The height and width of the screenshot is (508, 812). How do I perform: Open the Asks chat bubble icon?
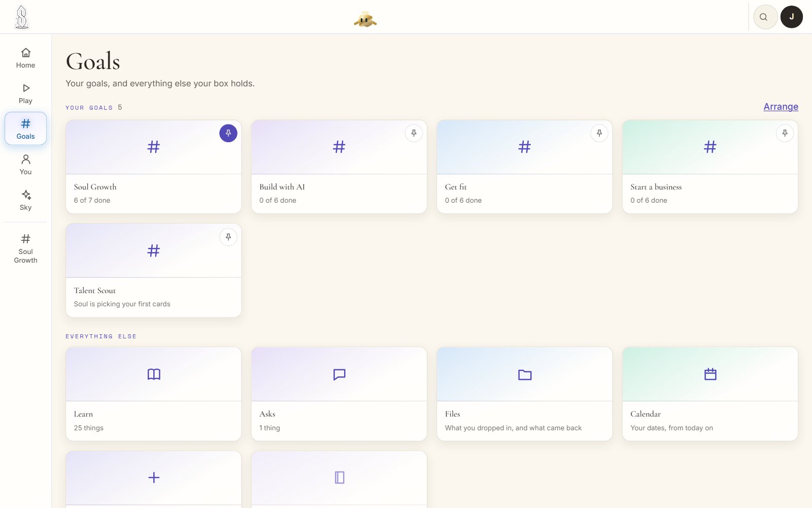339,374
